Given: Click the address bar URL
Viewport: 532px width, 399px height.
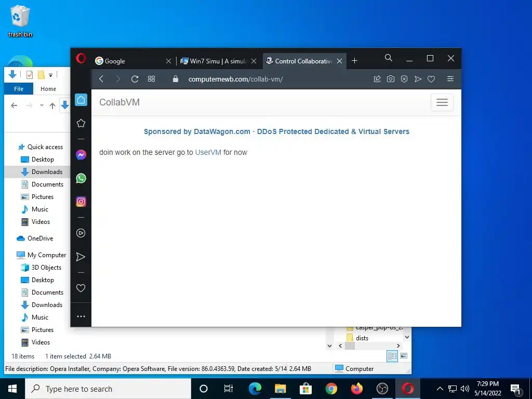Looking at the screenshot, I should tap(235, 79).
